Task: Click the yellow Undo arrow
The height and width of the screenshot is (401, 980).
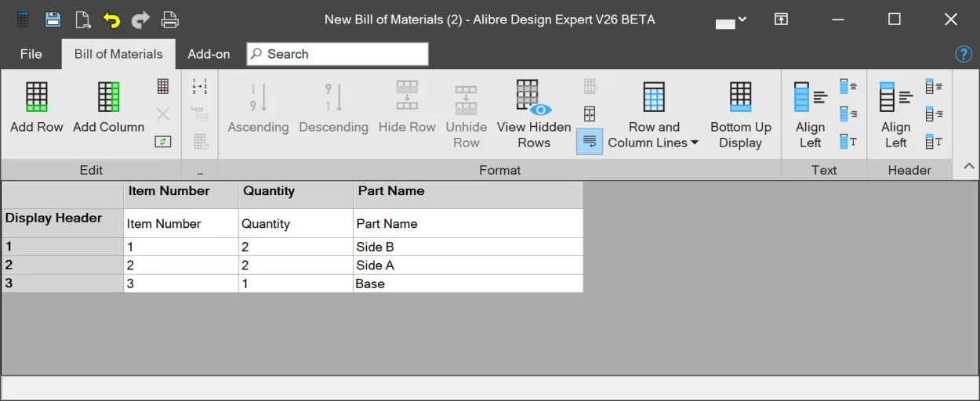Action: pos(111,20)
